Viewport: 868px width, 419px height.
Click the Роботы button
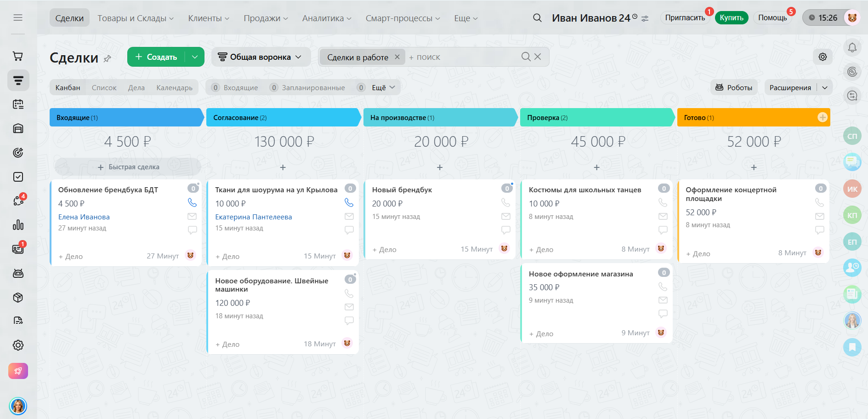733,87
